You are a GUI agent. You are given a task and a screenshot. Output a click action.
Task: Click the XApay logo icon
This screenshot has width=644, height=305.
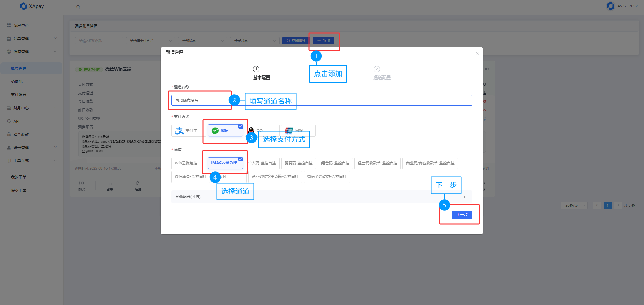tap(24, 6)
